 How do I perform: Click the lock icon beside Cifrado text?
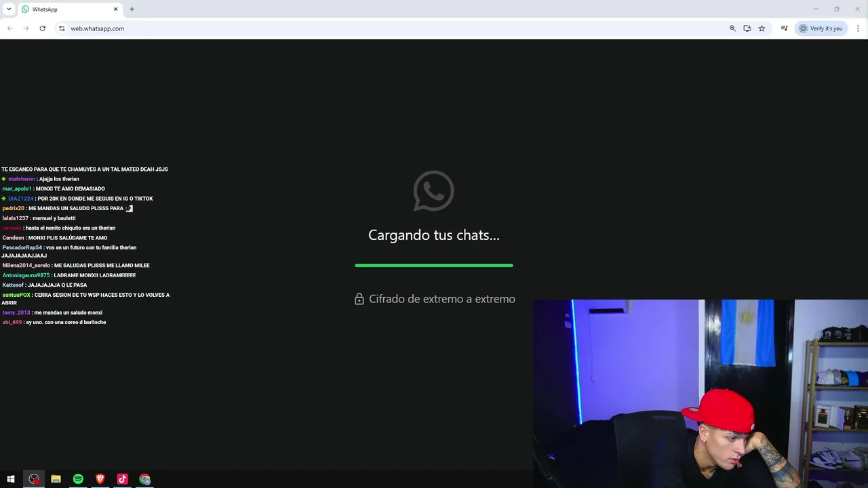pyautogui.click(x=359, y=299)
